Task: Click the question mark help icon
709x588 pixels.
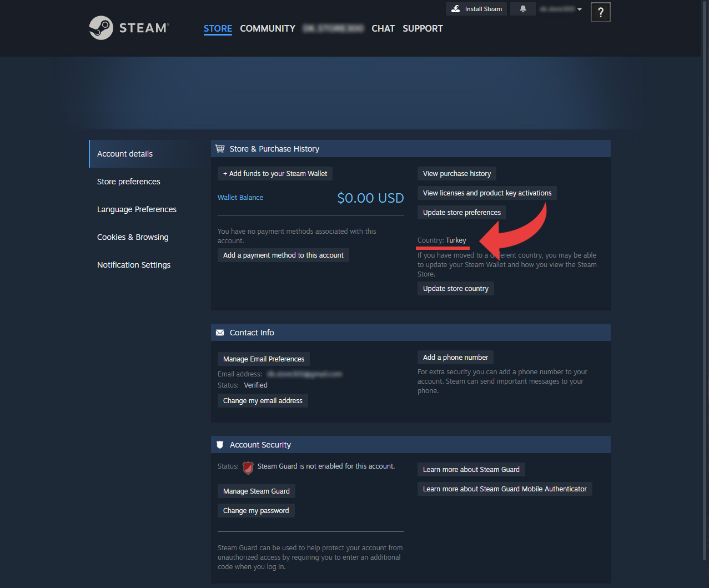Action: (x=600, y=12)
